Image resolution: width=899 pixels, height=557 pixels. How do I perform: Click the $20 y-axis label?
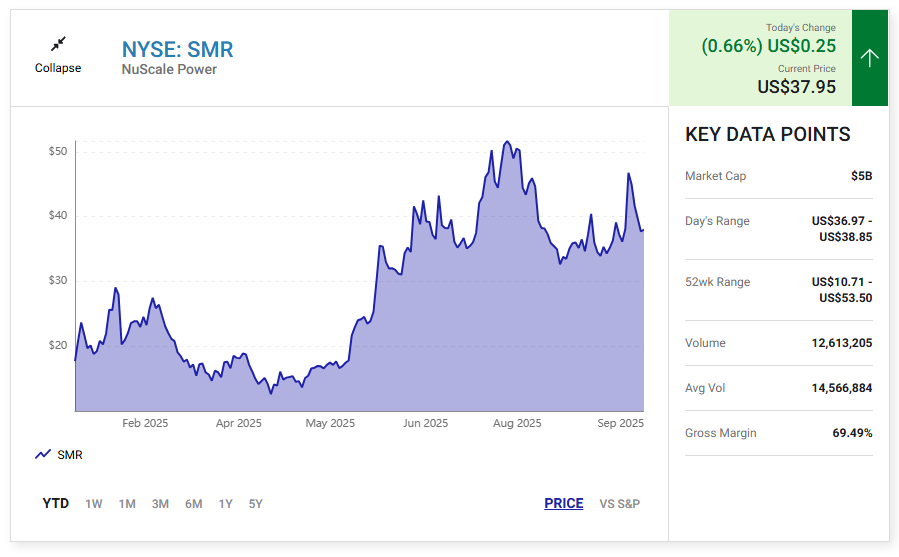point(58,345)
